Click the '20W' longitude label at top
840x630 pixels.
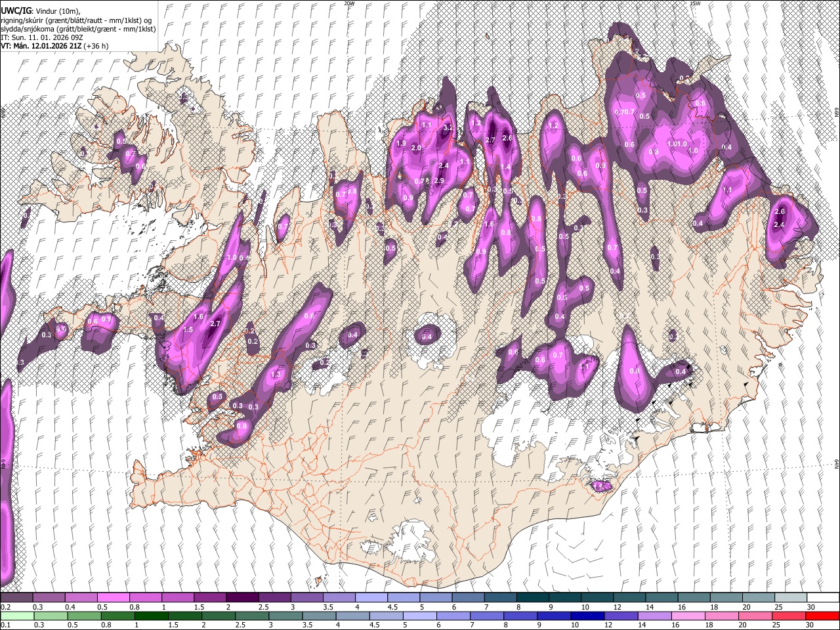point(349,3)
